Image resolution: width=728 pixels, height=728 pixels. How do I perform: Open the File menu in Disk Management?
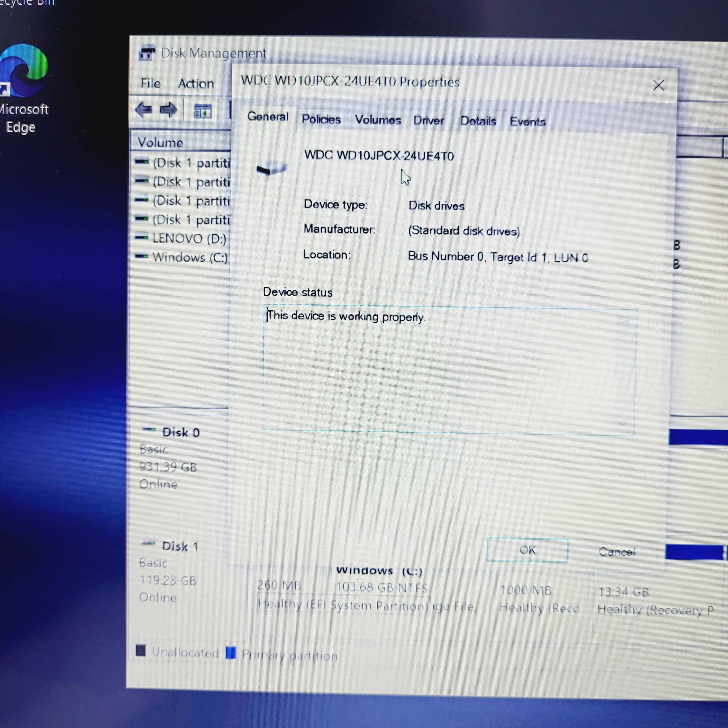pos(150,83)
